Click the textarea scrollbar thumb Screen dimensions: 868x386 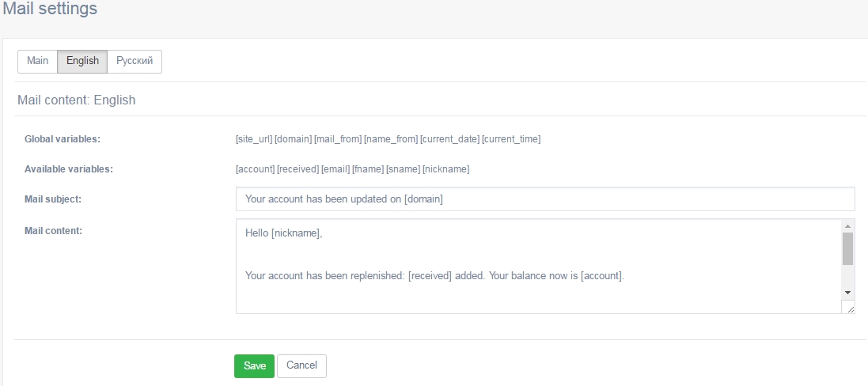(847, 249)
